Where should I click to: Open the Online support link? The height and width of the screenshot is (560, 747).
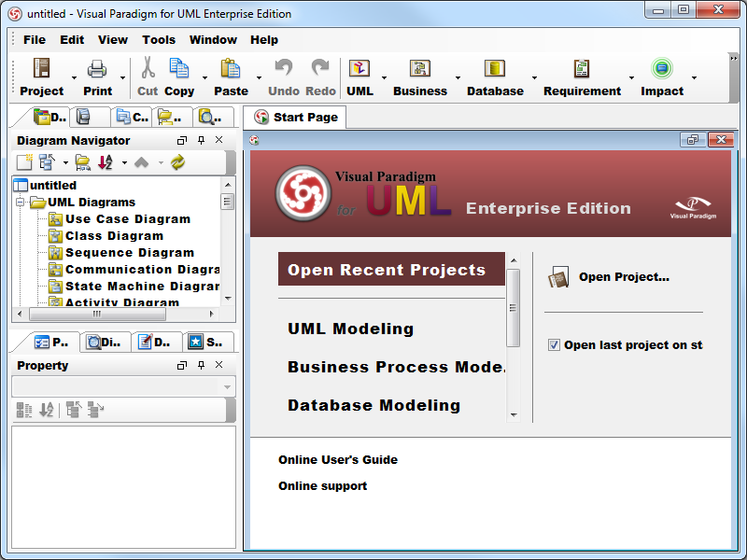(322, 485)
